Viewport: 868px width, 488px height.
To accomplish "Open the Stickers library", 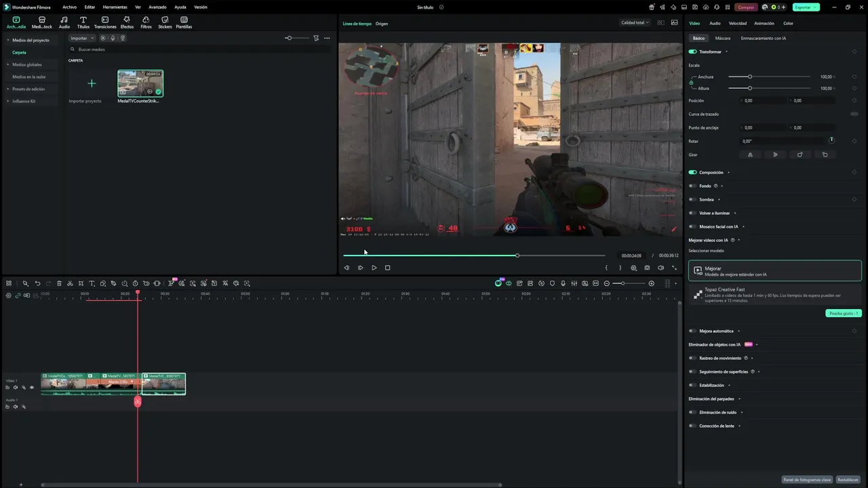I will tap(165, 22).
